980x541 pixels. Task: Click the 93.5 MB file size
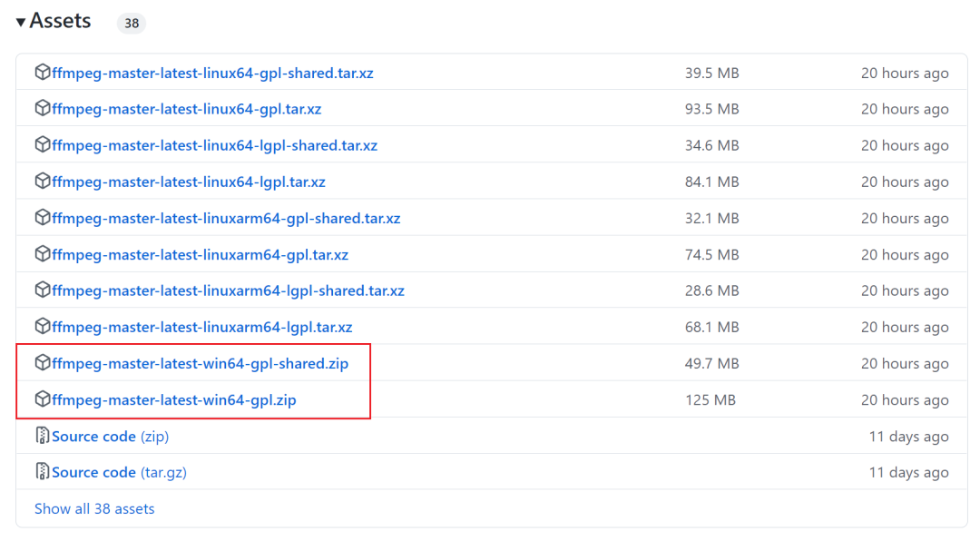[712, 109]
